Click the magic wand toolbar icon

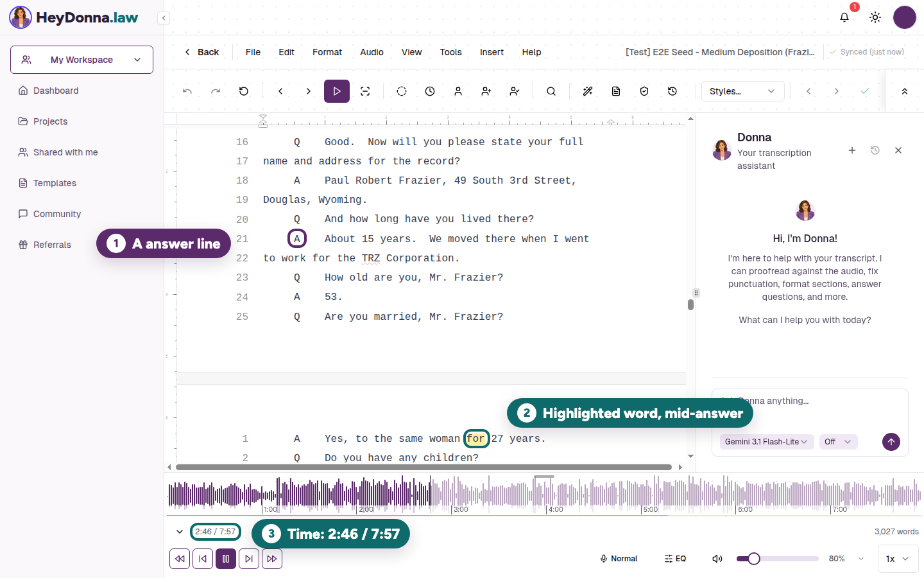(x=588, y=91)
